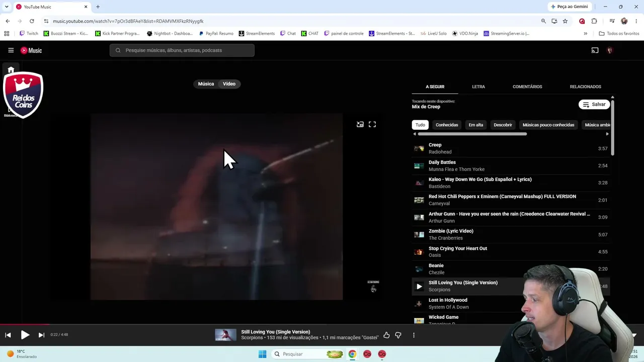
Task: Filter the queue by Em alta
Action: (x=475, y=125)
